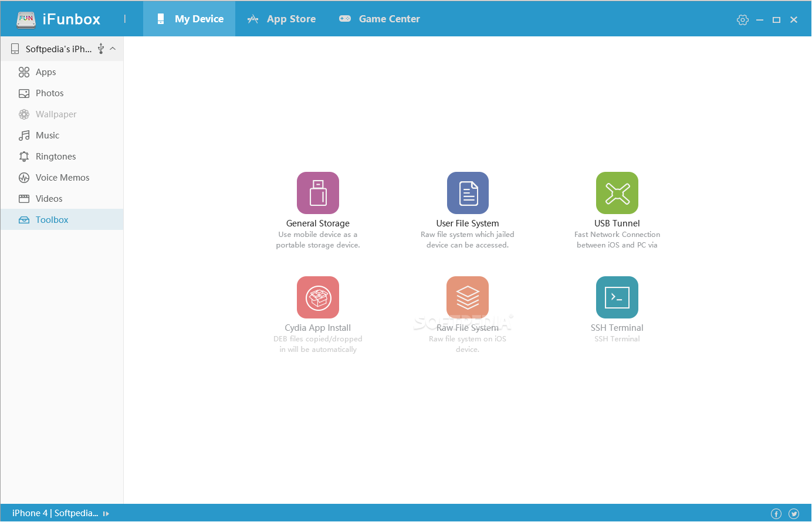
Task: Maximize the iFunbox window
Action: (x=777, y=20)
